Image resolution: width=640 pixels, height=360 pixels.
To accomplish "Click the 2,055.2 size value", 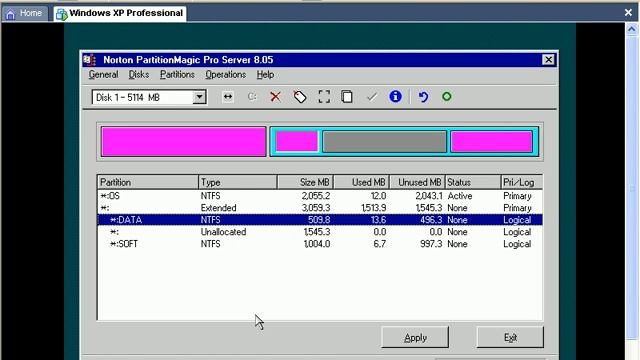I will click(x=316, y=196).
